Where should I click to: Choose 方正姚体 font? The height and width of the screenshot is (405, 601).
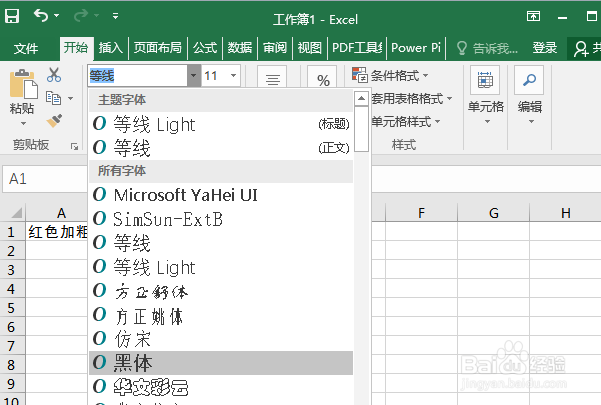point(221,315)
